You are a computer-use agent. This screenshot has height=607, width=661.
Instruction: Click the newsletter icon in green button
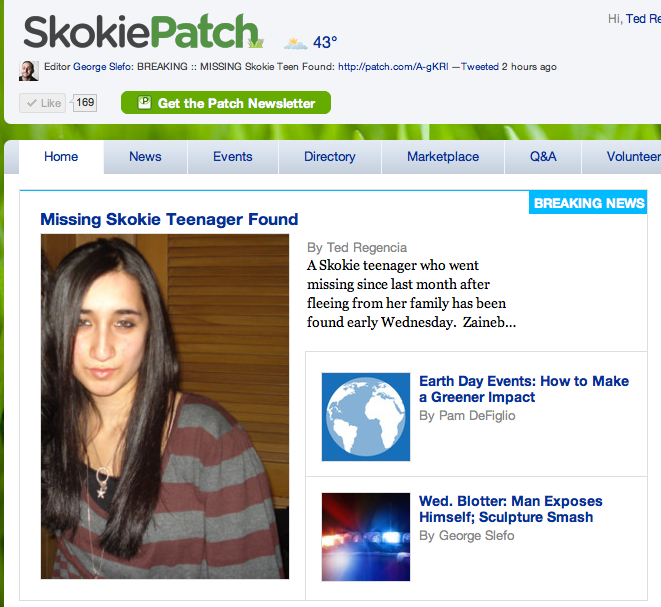coord(144,102)
